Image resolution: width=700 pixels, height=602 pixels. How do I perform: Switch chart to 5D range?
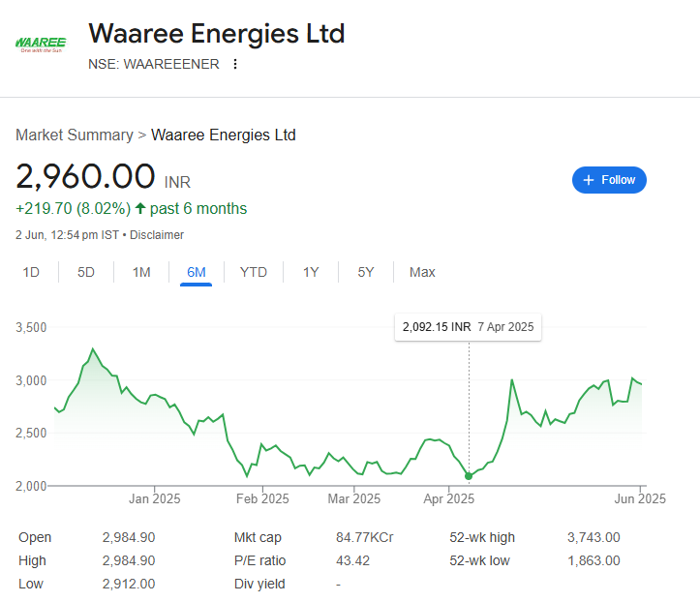pyautogui.click(x=86, y=272)
